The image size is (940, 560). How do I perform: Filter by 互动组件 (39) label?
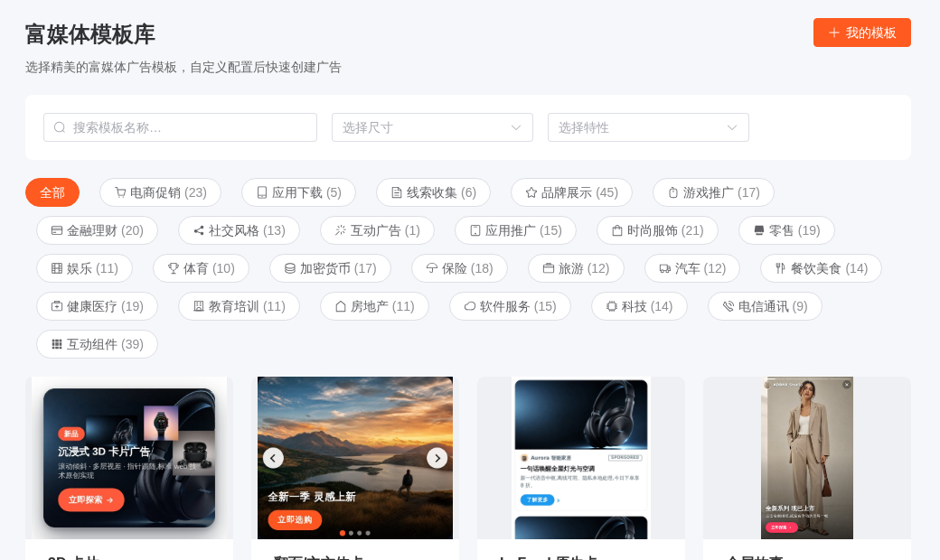(105, 344)
